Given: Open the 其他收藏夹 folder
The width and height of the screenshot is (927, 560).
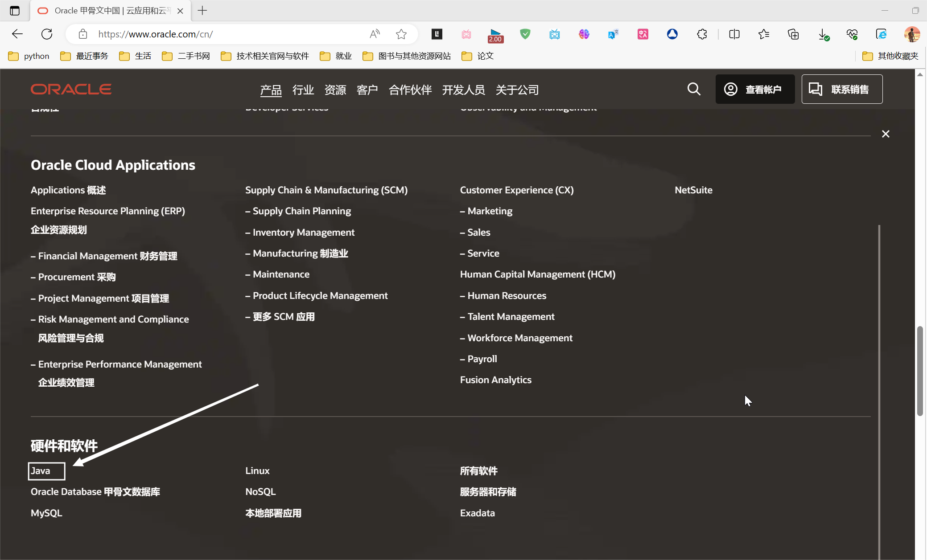Looking at the screenshot, I should (x=890, y=56).
